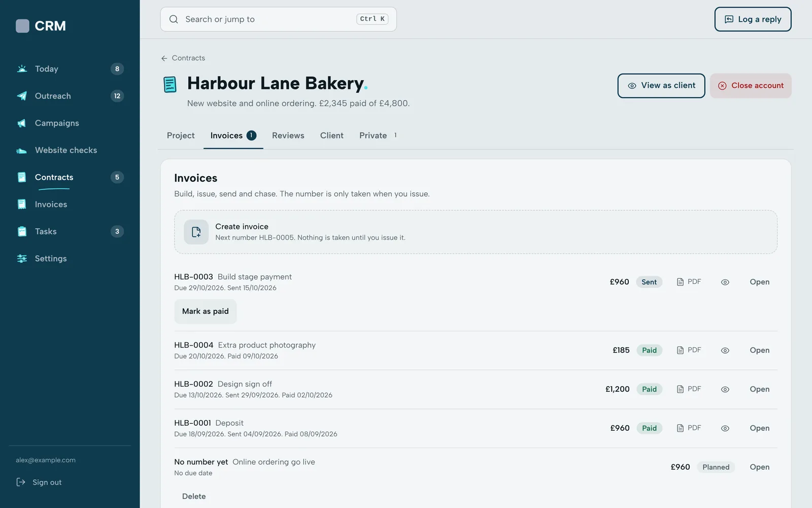Preview HLB-0004 with eye icon

[x=725, y=351]
